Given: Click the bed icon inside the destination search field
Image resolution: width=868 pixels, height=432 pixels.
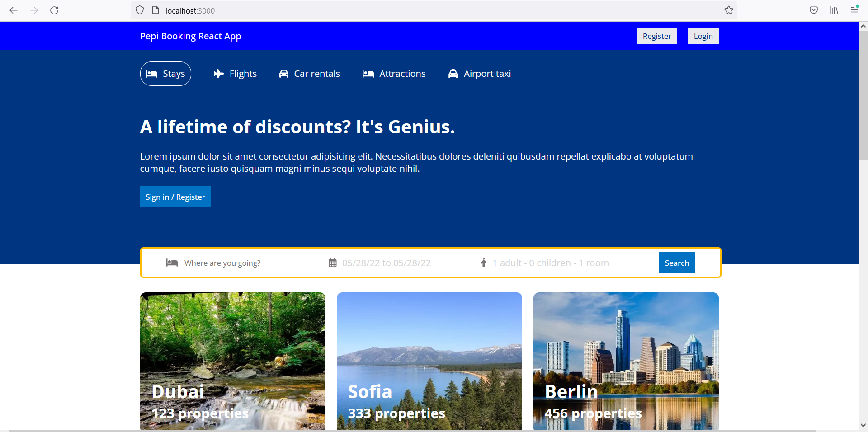Looking at the screenshot, I should tap(172, 263).
